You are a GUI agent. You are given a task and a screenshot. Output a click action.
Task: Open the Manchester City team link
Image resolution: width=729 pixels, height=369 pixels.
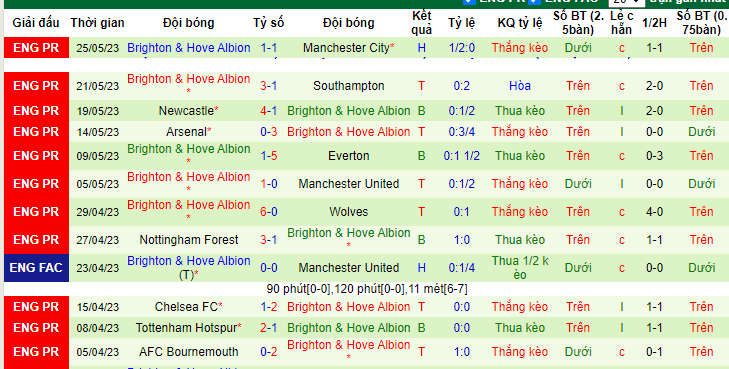(346, 48)
